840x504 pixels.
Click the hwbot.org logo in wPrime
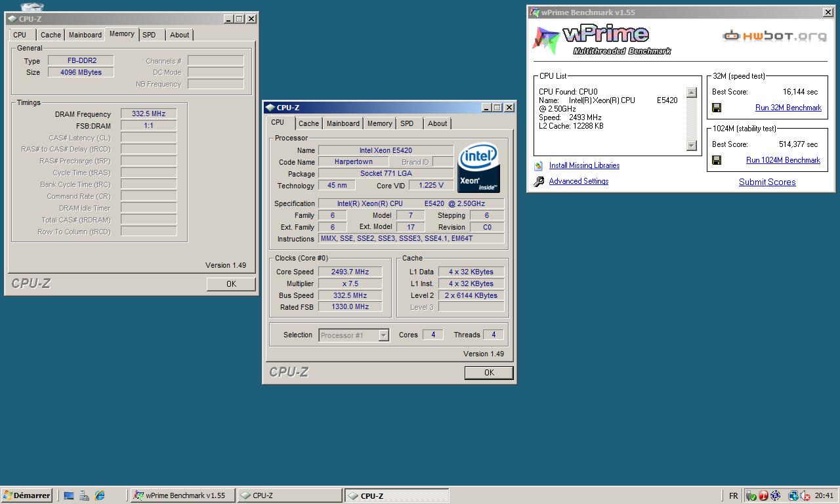[x=774, y=36]
